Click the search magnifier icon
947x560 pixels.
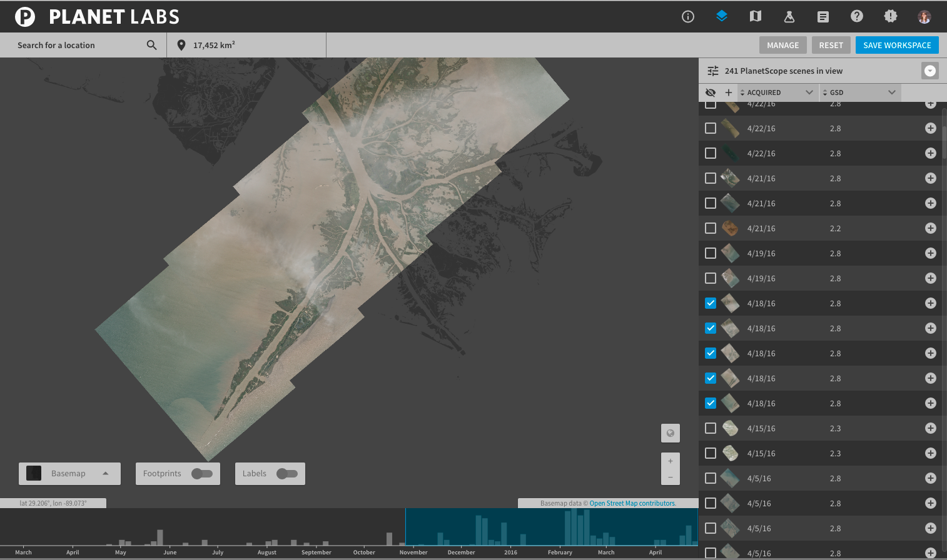coord(151,45)
